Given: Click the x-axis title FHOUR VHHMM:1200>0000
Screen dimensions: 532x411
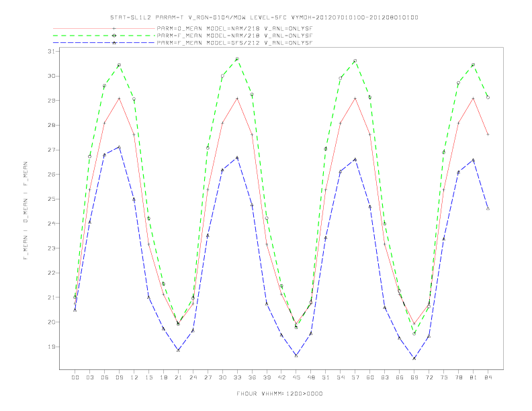Looking at the screenshot, I should coord(279,394).
